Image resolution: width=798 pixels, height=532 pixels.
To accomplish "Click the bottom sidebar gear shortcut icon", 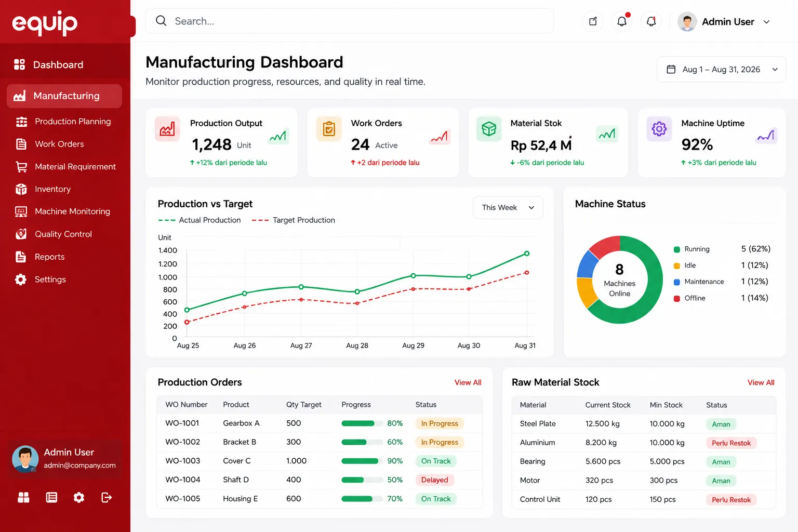I will 79,498.
